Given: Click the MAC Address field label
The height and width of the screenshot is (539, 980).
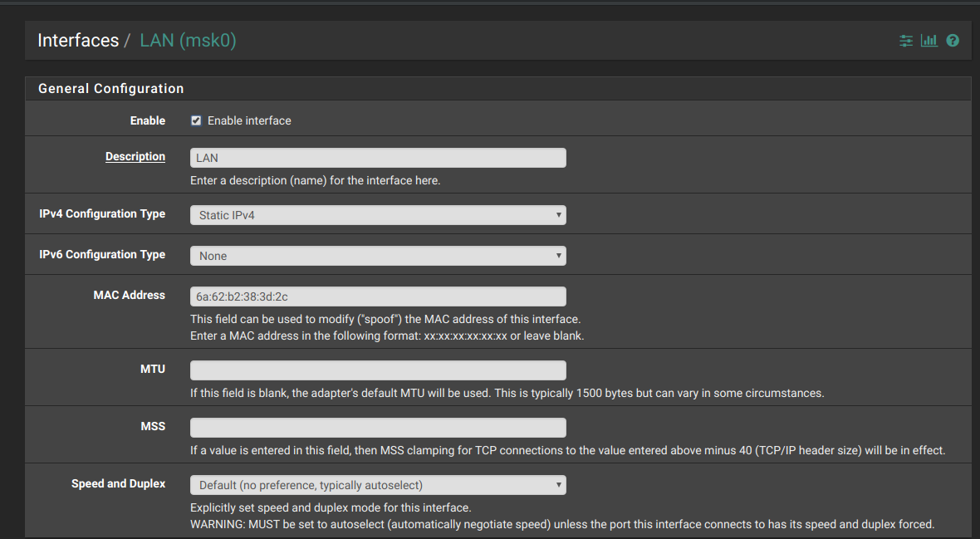Looking at the screenshot, I should tap(130, 295).
